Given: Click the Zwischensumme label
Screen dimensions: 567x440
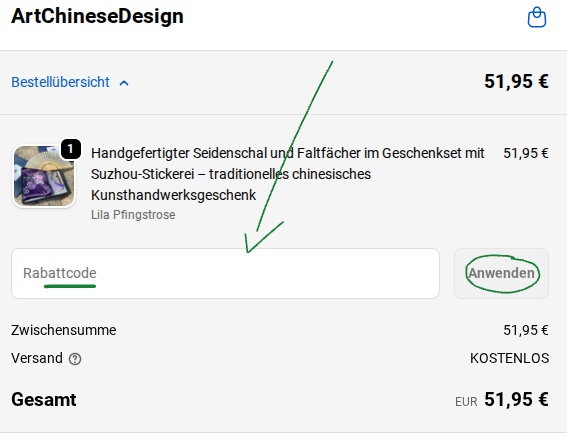Looking at the screenshot, I should tap(64, 330).
